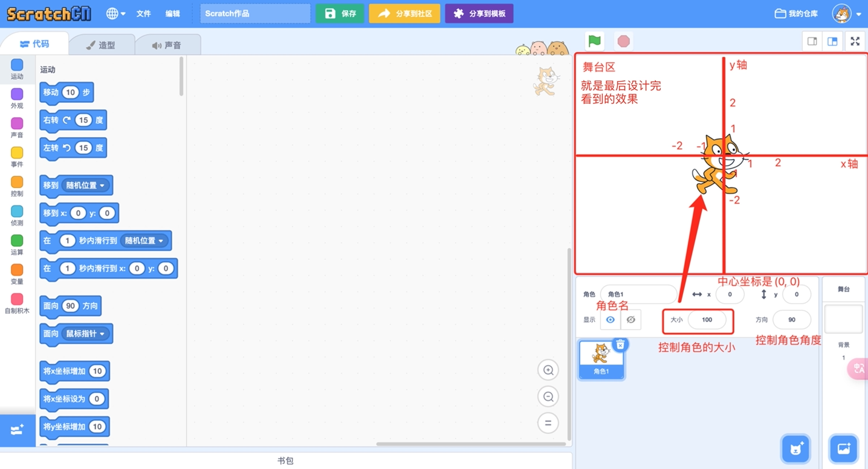Enter full screen stage mode

[x=855, y=41]
